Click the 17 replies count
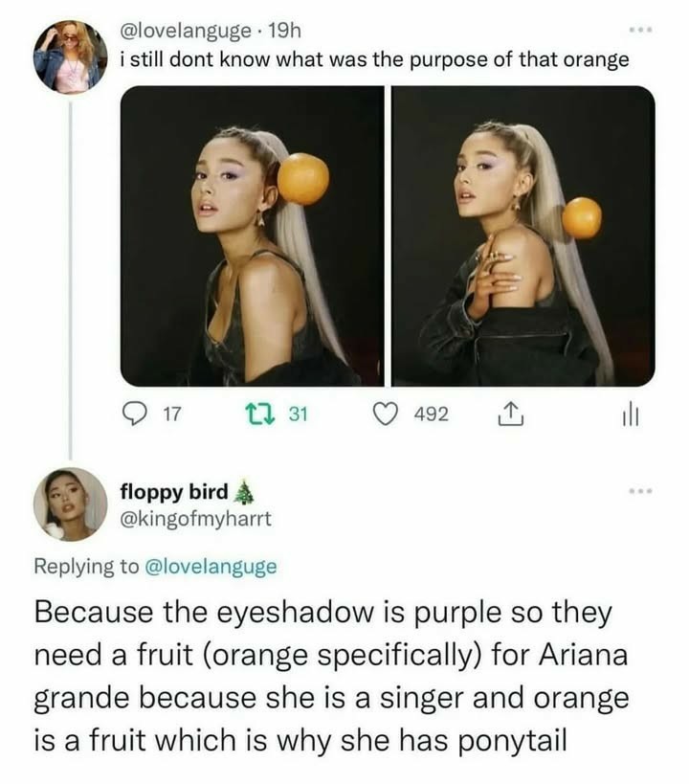The height and width of the screenshot is (784, 689). (x=172, y=414)
